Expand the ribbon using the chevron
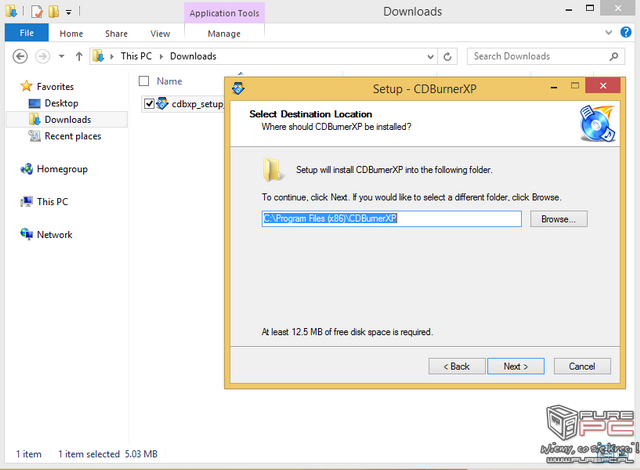This screenshot has width=640, height=470. pos(608,32)
